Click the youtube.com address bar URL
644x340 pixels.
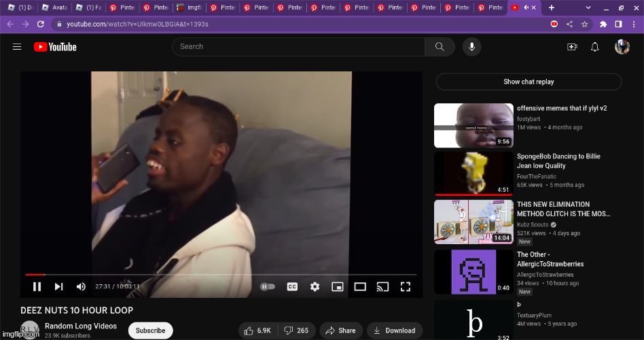tap(138, 24)
